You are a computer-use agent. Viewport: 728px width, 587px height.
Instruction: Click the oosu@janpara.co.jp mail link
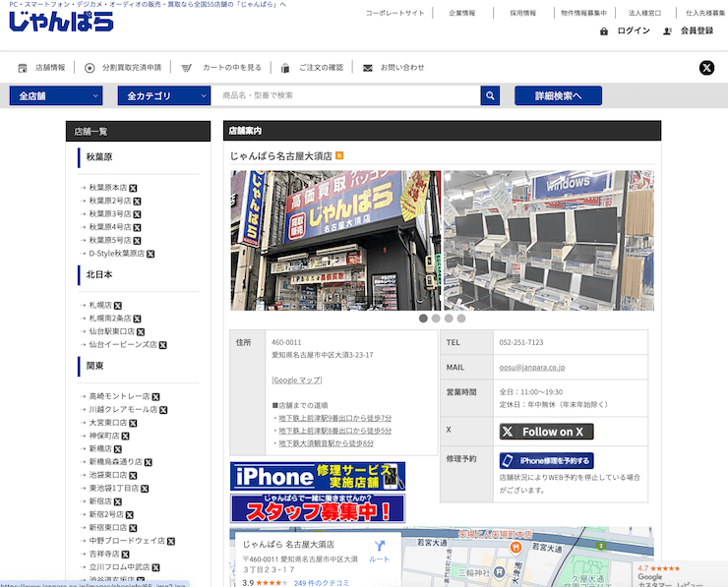(532, 367)
